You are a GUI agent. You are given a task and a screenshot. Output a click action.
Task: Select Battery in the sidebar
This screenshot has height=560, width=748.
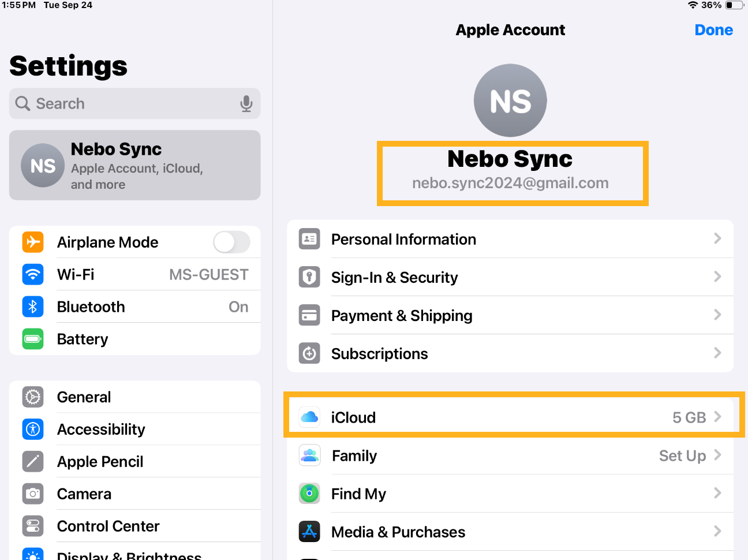134,339
